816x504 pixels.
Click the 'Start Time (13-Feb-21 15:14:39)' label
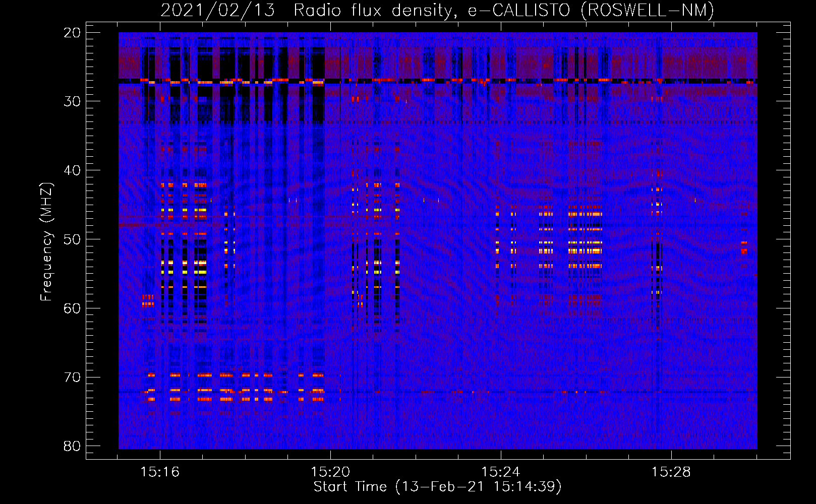click(437, 487)
